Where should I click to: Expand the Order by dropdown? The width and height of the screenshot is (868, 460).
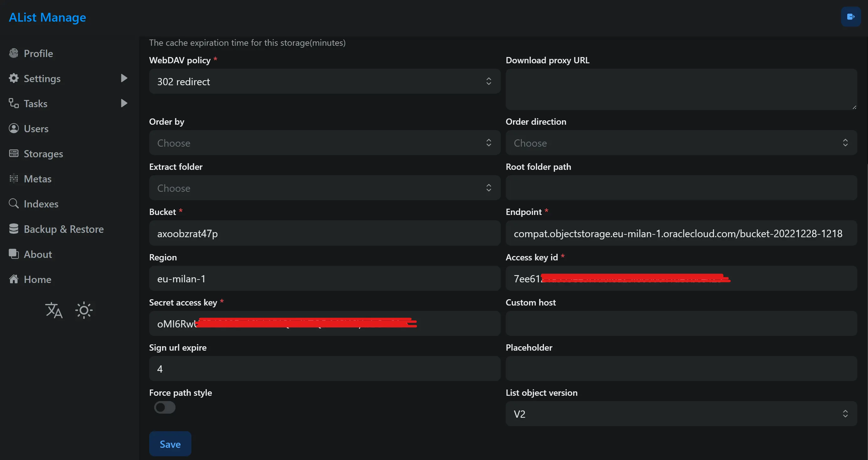[324, 143]
